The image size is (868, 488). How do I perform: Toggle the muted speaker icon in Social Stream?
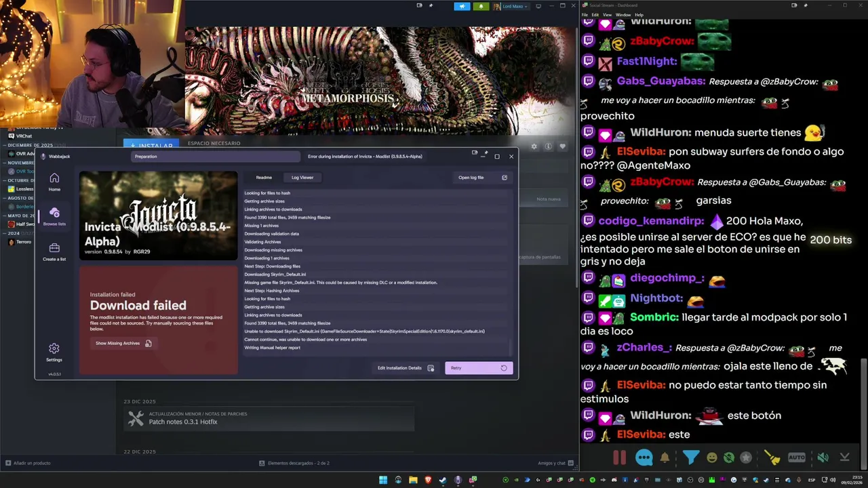click(x=823, y=457)
